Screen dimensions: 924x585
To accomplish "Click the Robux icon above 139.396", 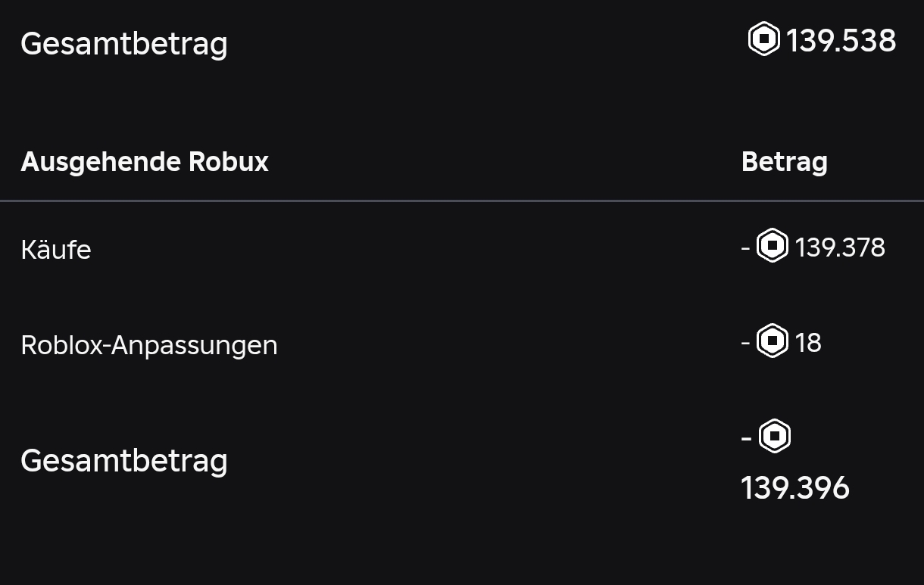I will pos(775,436).
